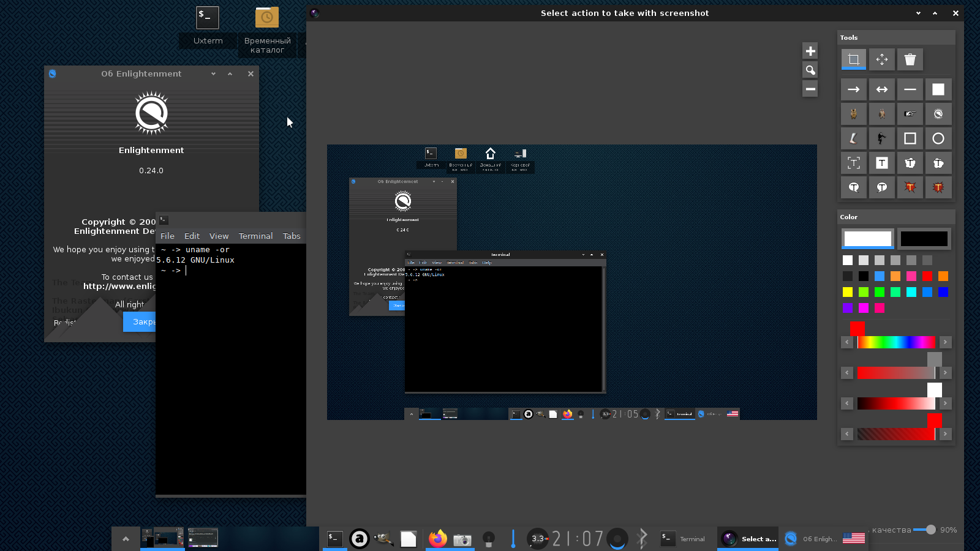Select the second cat stamp tool
980x551 pixels.
click(x=881, y=114)
